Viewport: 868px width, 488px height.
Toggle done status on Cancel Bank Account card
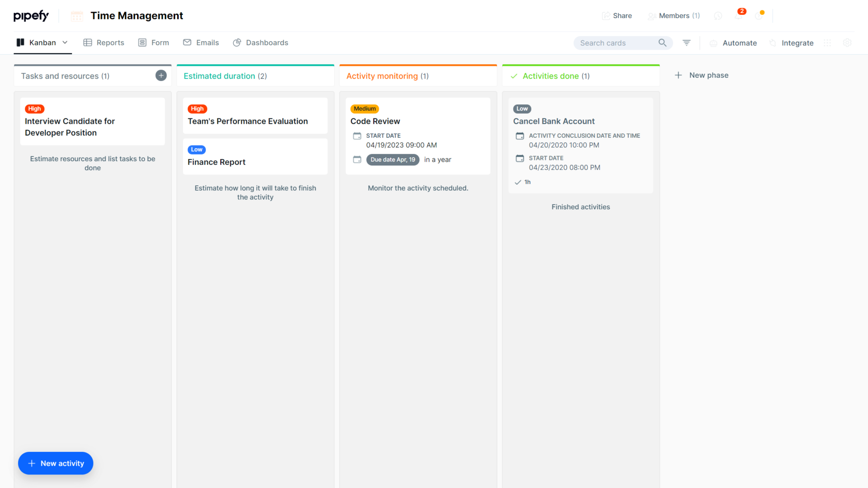point(518,182)
